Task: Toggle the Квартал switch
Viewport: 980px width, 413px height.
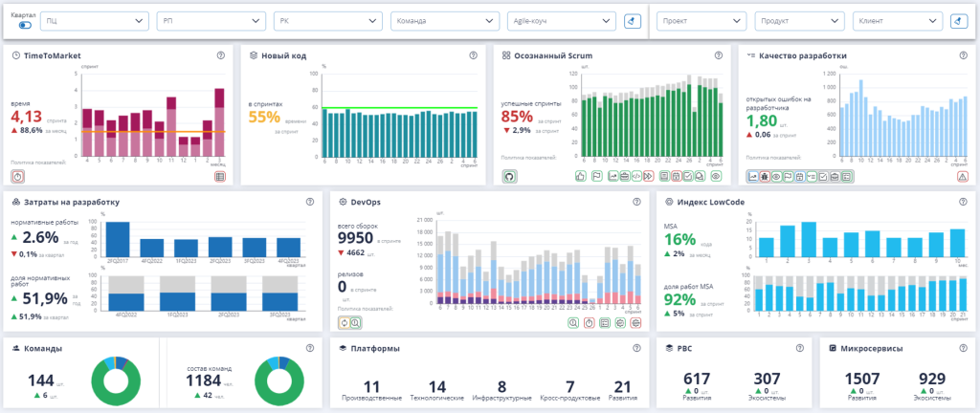Action: click(x=26, y=26)
